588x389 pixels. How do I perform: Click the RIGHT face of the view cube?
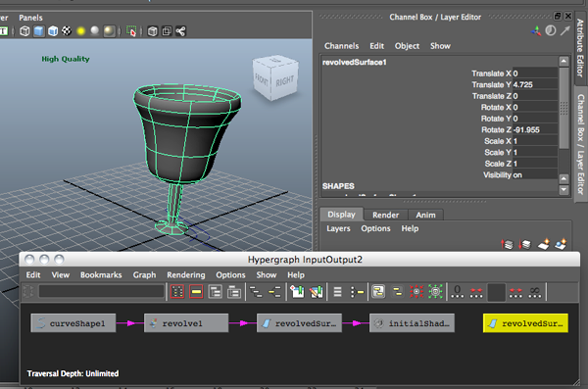pos(285,80)
